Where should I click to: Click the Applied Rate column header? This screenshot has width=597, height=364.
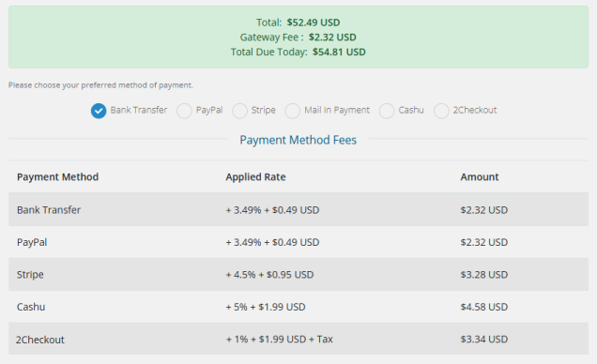(255, 177)
